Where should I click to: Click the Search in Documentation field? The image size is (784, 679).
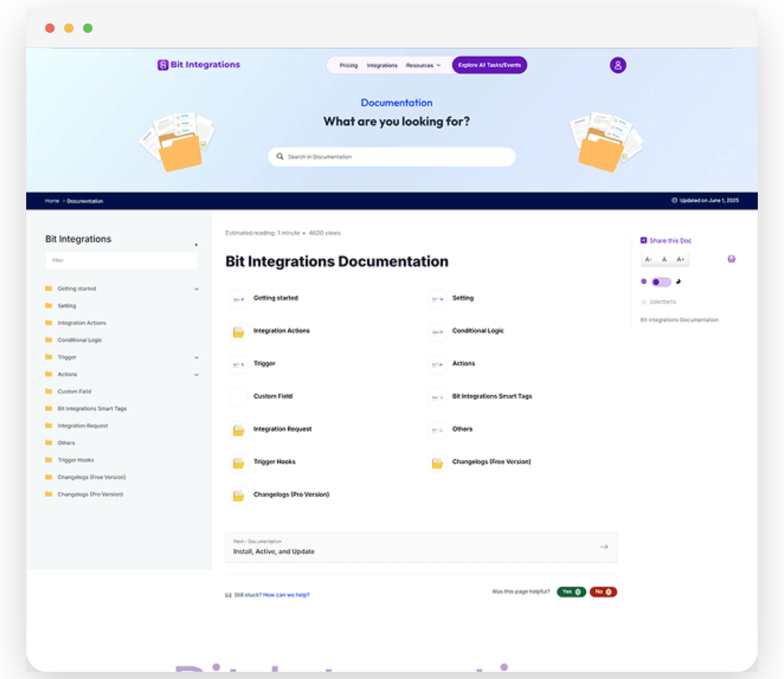tap(392, 157)
